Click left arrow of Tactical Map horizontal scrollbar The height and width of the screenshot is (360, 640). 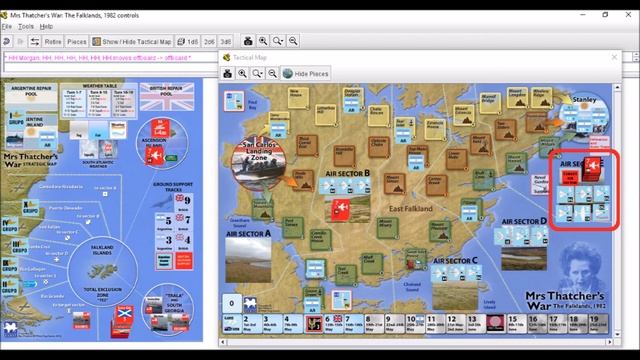(x=223, y=342)
